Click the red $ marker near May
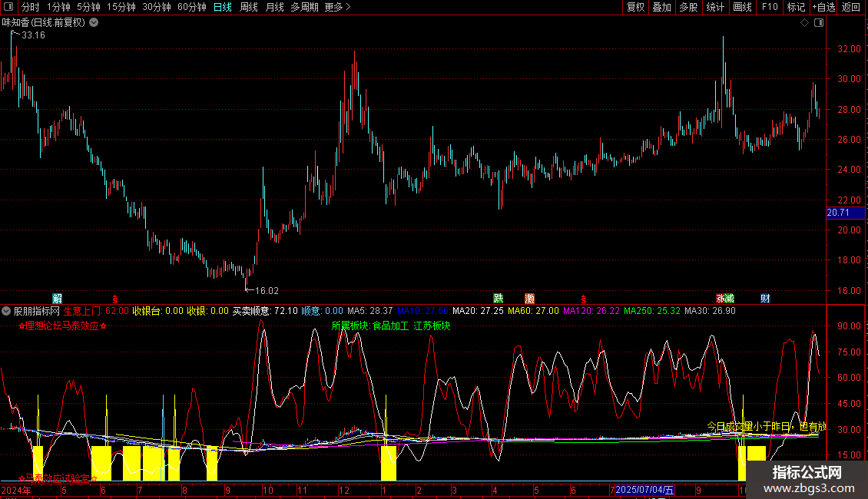The image size is (868, 499). tap(115, 299)
